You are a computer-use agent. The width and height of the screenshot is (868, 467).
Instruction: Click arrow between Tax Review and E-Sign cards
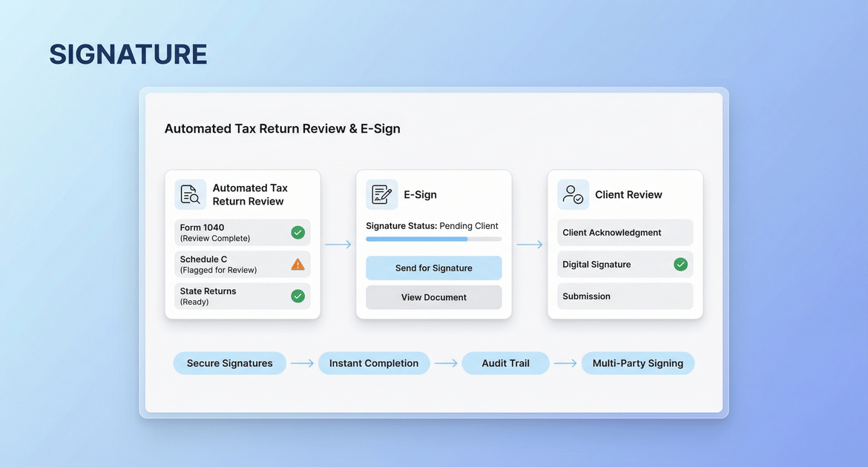pos(338,245)
